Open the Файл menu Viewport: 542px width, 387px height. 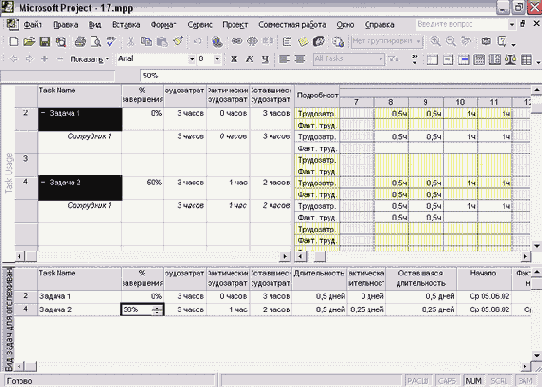tap(32, 25)
